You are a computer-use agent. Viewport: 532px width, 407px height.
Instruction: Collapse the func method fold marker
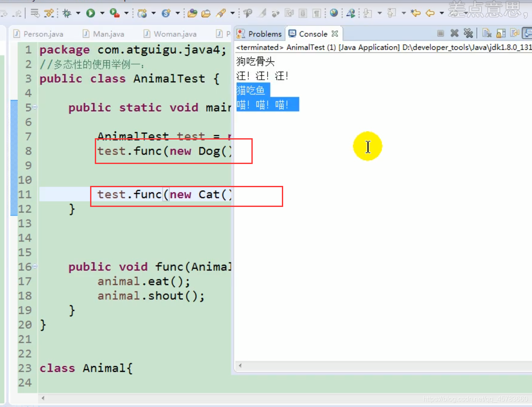point(35,266)
